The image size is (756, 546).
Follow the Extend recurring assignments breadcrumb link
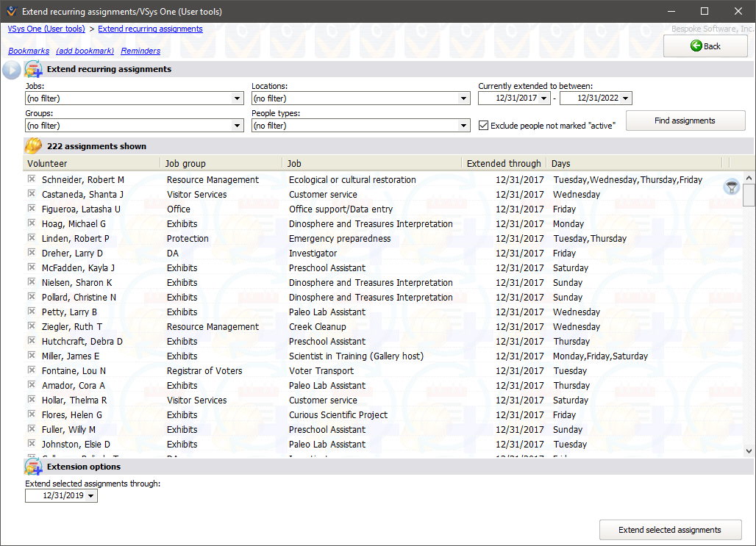pos(150,29)
